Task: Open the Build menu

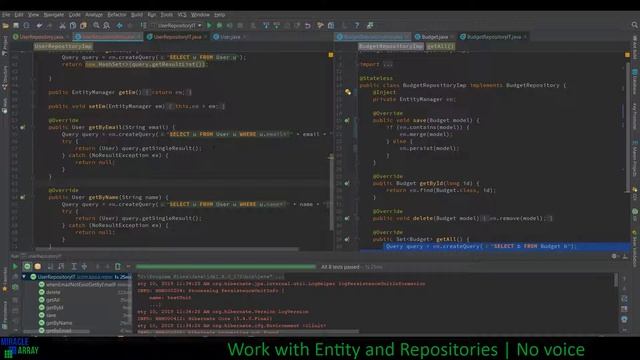Action: tap(137, 15)
